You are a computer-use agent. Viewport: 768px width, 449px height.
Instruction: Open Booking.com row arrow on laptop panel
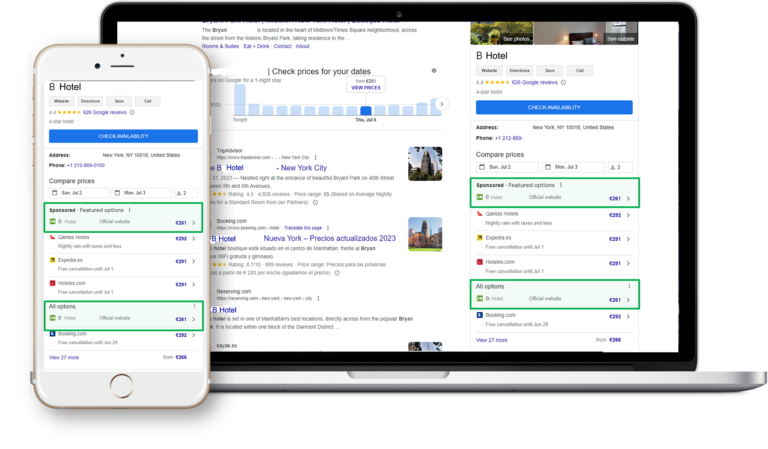pyautogui.click(x=628, y=316)
